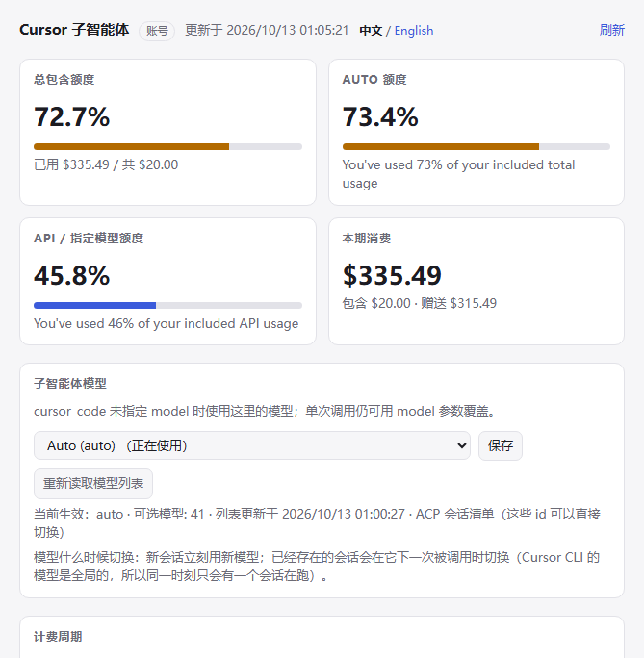
Task: Click the 更新于 2026/10/13 01:05:21 timestamp
Action: tap(267, 30)
